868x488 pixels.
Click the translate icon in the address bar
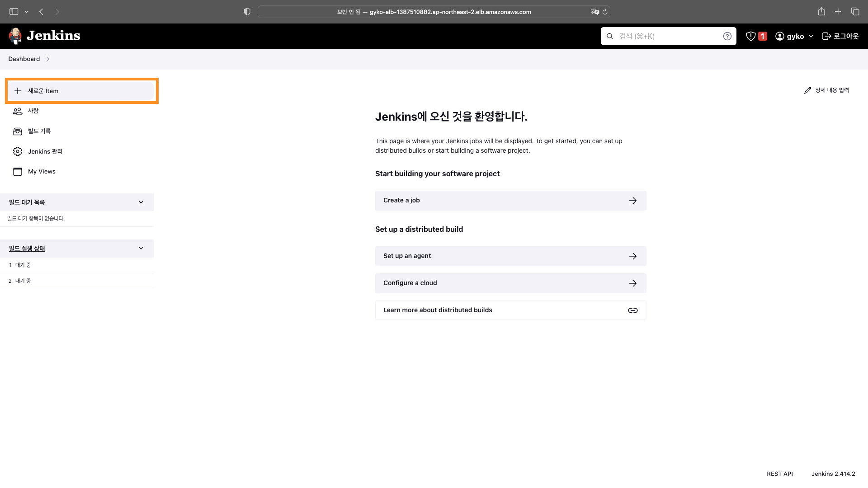(594, 12)
